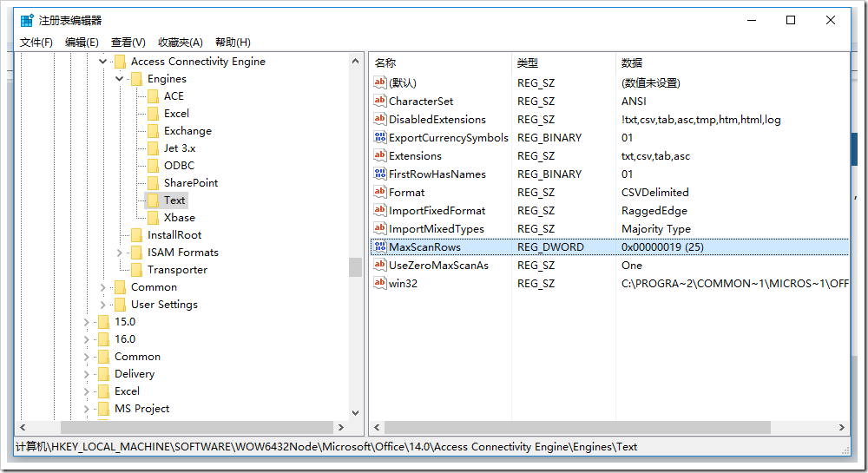The height and width of the screenshot is (473, 868).
Task: Click the txt,csv,tab,asc data cell
Action: click(655, 155)
